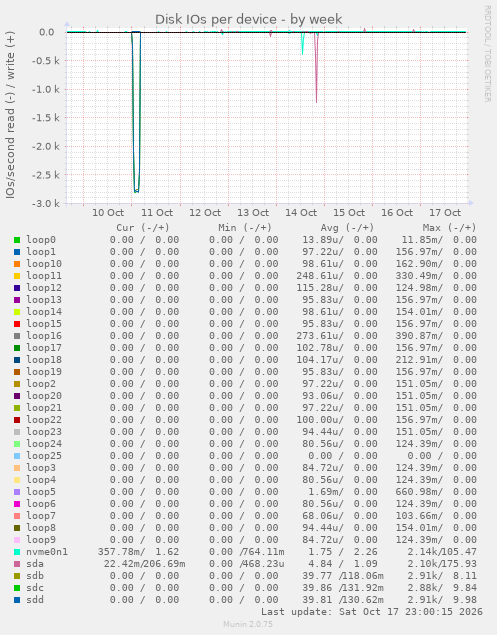Click the '10 Oct' x-axis label

[x=108, y=213]
